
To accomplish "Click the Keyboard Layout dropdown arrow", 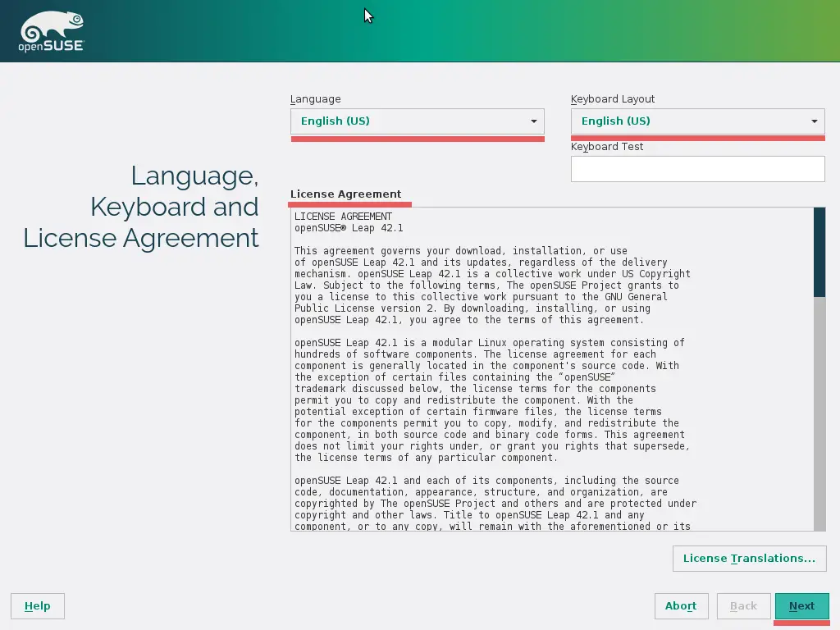I will [x=815, y=121].
